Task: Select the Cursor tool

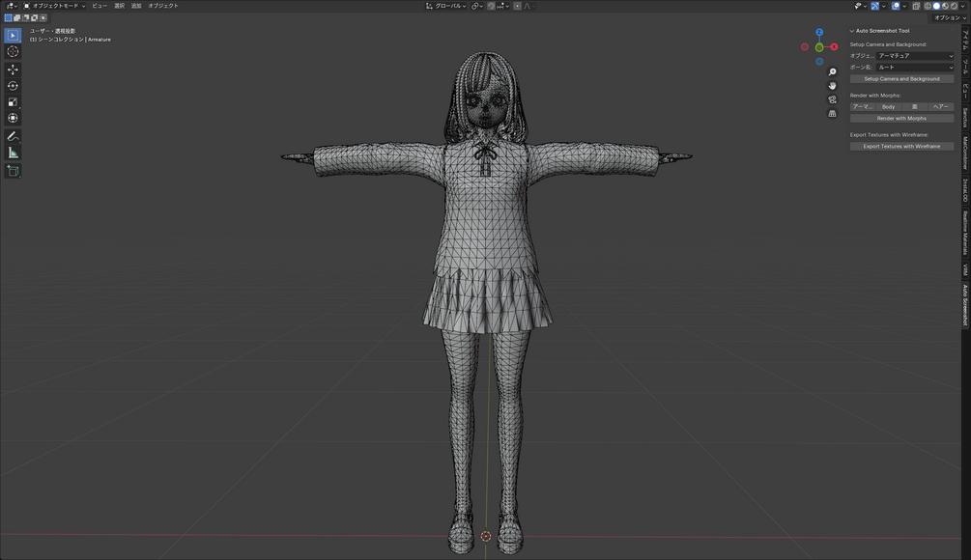Action: pyautogui.click(x=13, y=52)
